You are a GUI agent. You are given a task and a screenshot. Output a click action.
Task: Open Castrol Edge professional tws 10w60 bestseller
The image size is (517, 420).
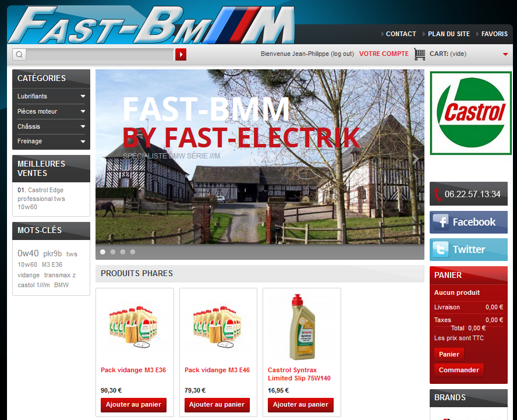click(41, 199)
